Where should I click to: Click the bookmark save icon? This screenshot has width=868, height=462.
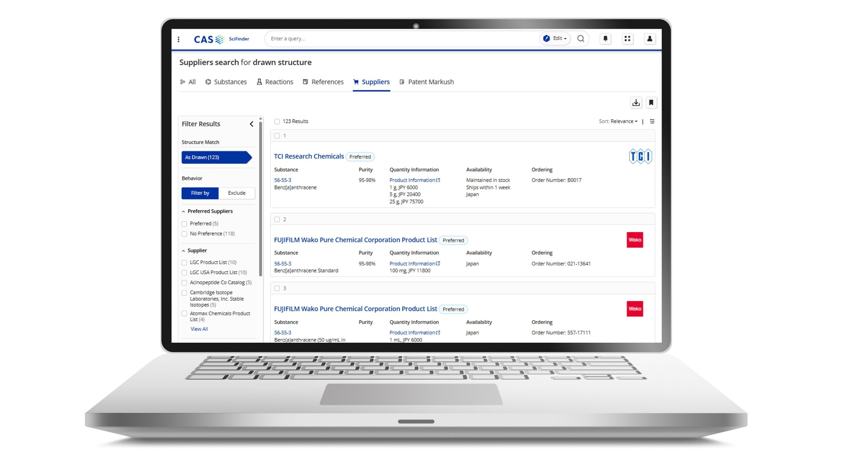pyautogui.click(x=651, y=102)
